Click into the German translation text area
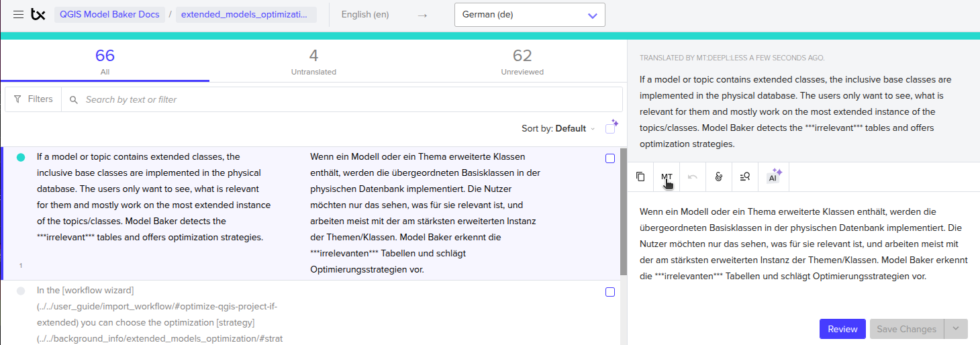Screen dimensions: 980x345 (803, 244)
